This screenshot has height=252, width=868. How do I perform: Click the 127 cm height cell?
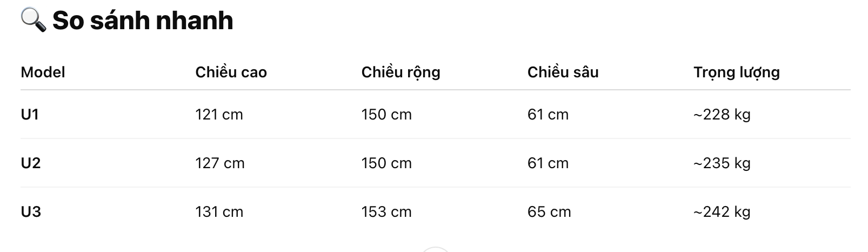tap(220, 163)
